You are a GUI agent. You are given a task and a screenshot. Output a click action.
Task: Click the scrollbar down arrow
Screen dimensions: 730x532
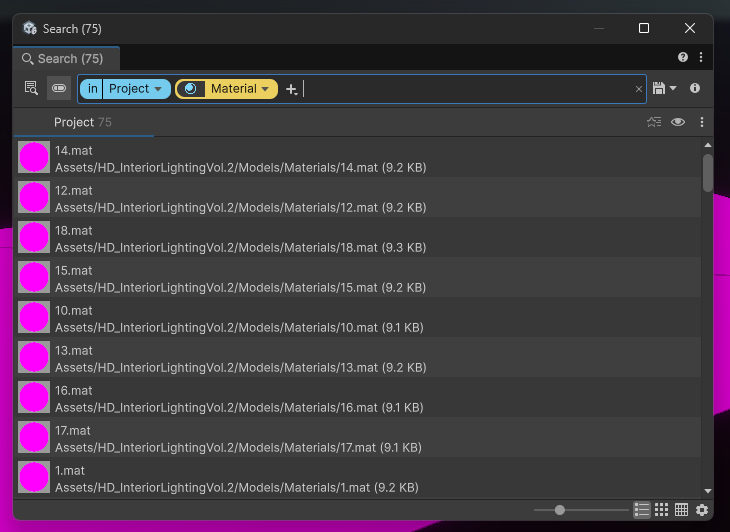coord(708,491)
